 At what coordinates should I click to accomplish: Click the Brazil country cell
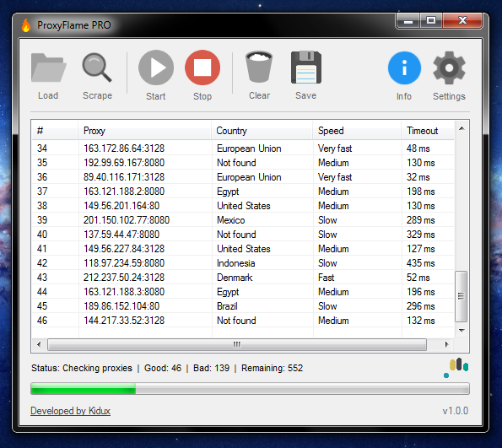coord(227,306)
